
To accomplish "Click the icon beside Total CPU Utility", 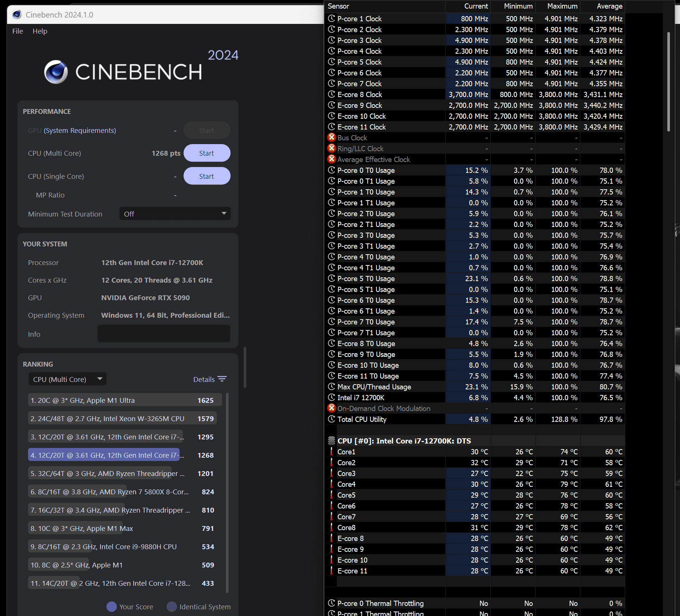I will pyautogui.click(x=331, y=419).
